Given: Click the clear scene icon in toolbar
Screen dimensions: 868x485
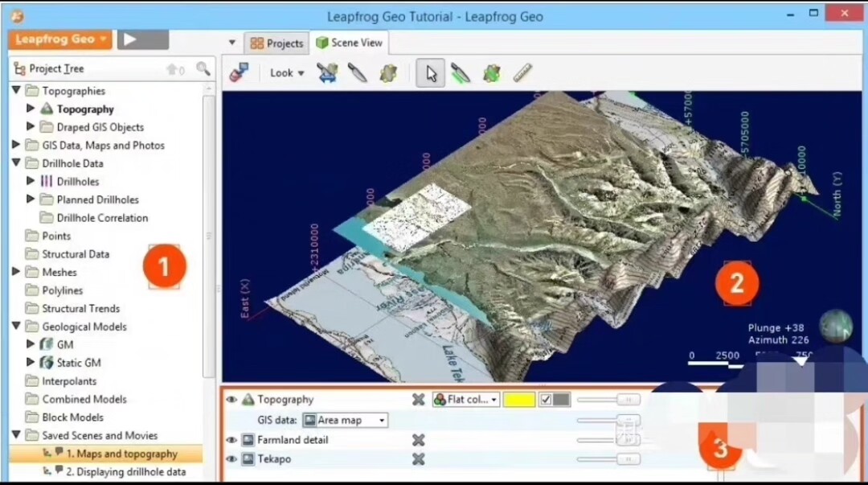Looking at the screenshot, I should click(x=239, y=72).
